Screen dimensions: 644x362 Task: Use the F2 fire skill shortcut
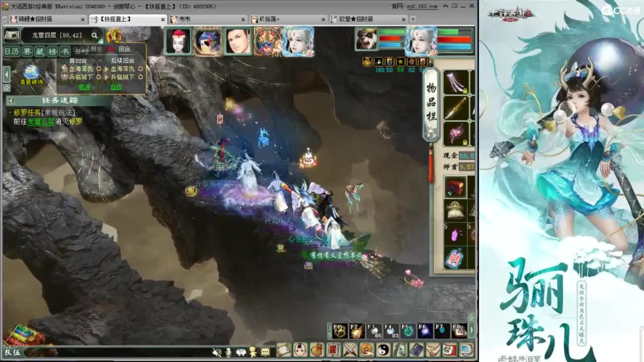tap(357, 330)
